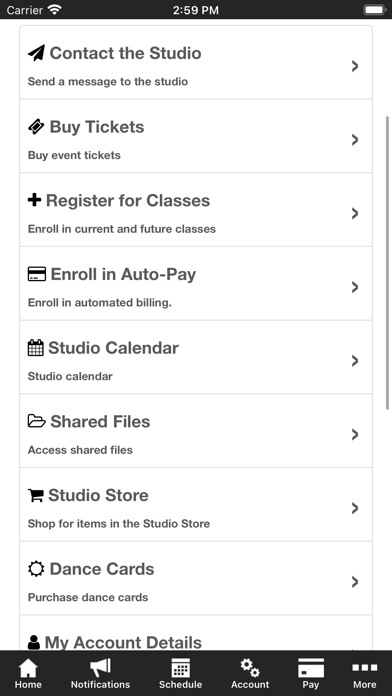Tap the open folder Shared Files icon
Image resolution: width=392 pixels, height=696 pixels.
[x=36, y=421]
